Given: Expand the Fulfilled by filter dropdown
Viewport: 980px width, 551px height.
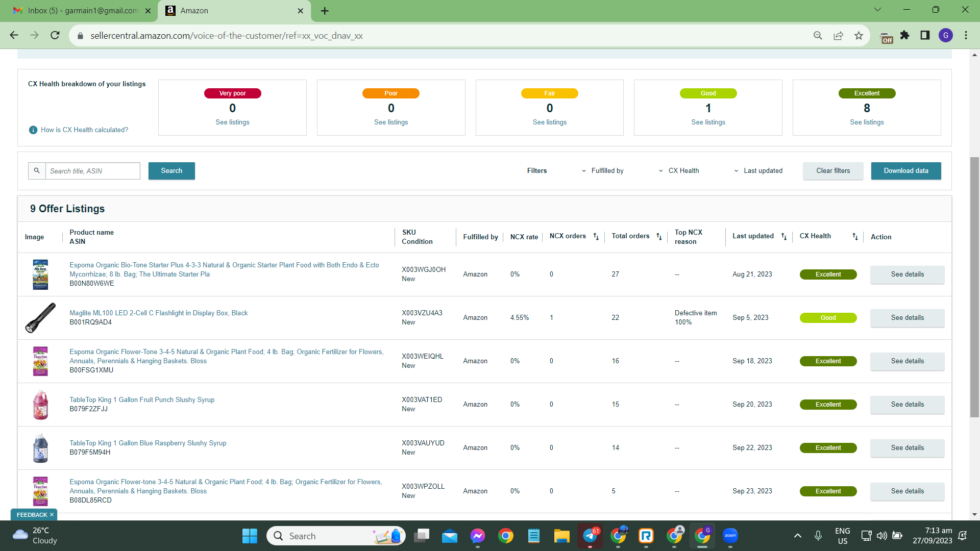Looking at the screenshot, I should tap(602, 171).
